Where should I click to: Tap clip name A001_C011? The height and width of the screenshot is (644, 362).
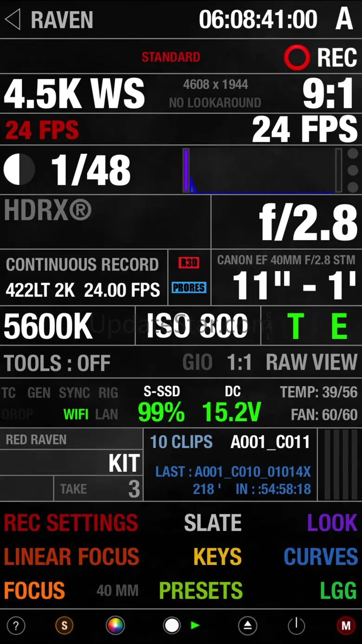click(x=270, y=442)
